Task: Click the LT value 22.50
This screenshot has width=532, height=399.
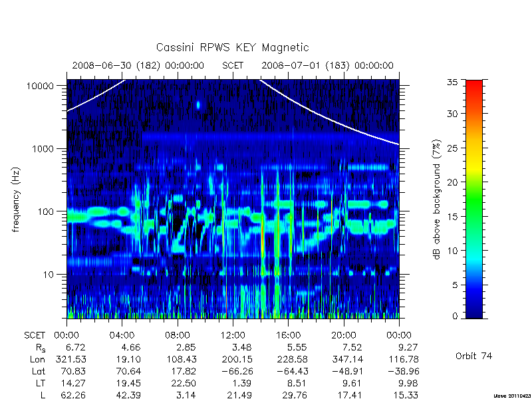Action: (x=184, y=383)
